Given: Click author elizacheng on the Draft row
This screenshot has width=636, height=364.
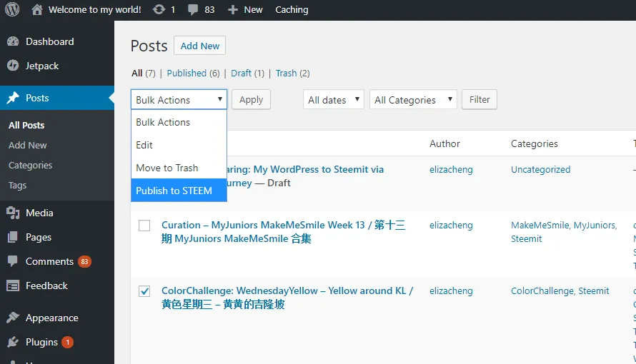Looking at the screenshot, I should 451,170.
